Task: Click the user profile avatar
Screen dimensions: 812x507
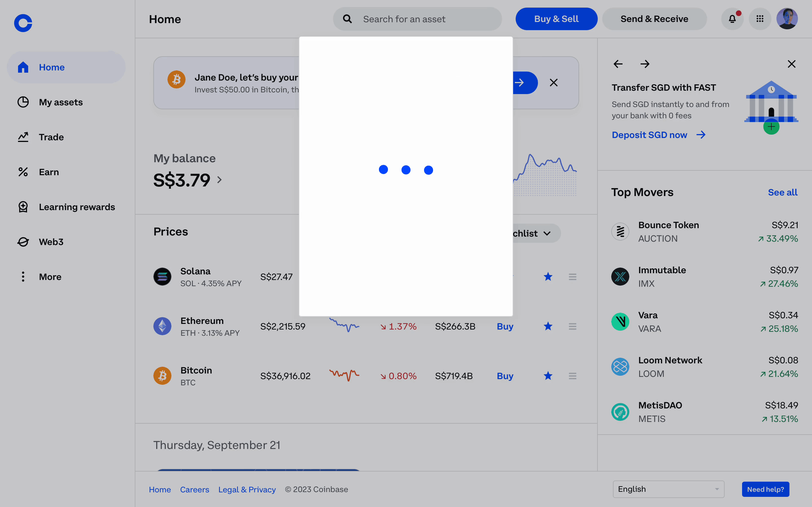Action: [787, 19]
